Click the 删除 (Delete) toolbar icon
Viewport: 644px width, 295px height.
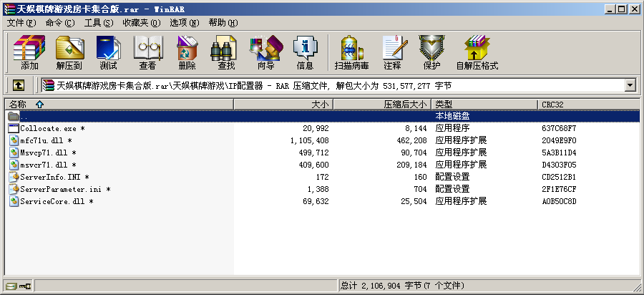187,53
